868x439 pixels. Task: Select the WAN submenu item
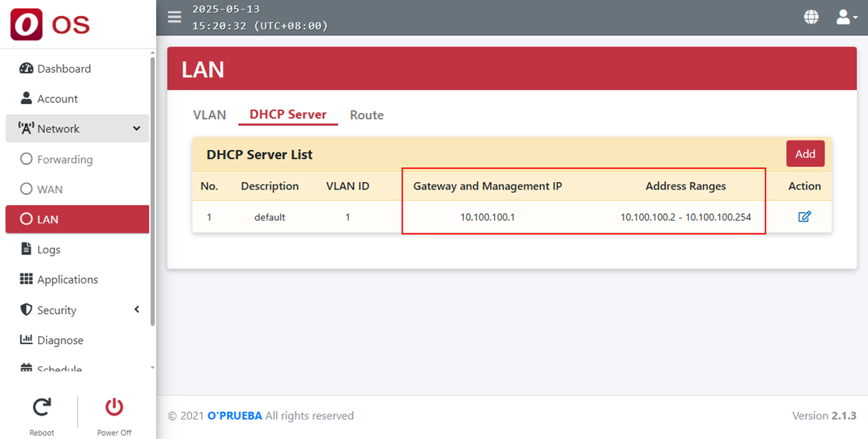click(49, 190)
